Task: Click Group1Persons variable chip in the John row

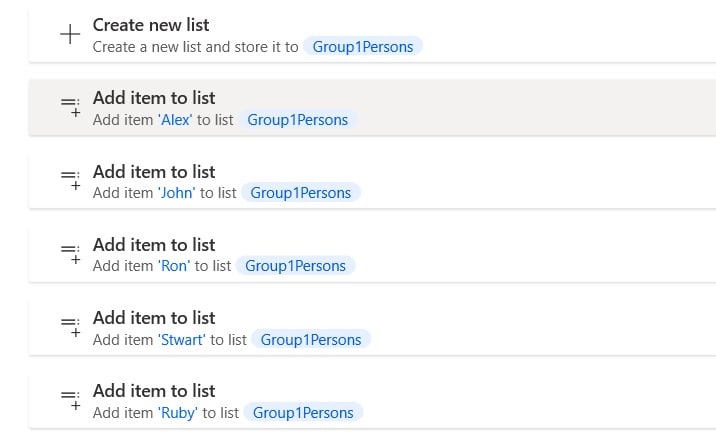Action: pos(301,193)
